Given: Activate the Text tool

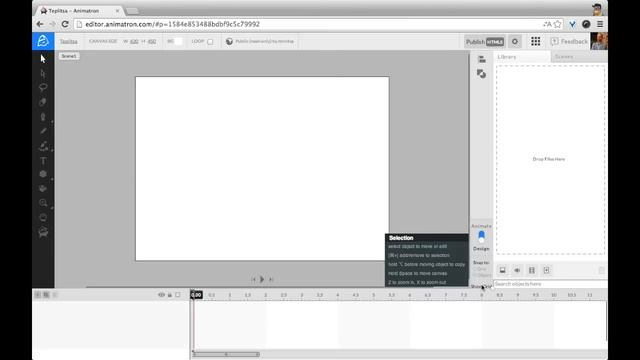Looking at the screenshot, I should 43,160.
